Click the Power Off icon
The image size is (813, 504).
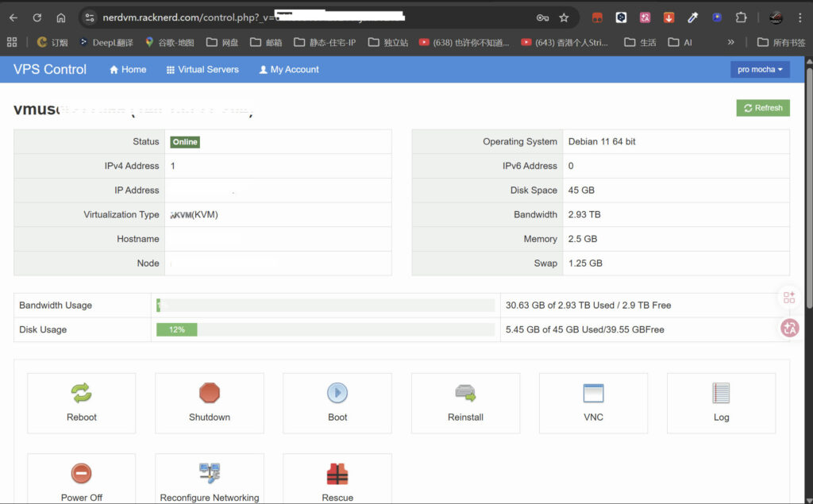click(81, 474)
